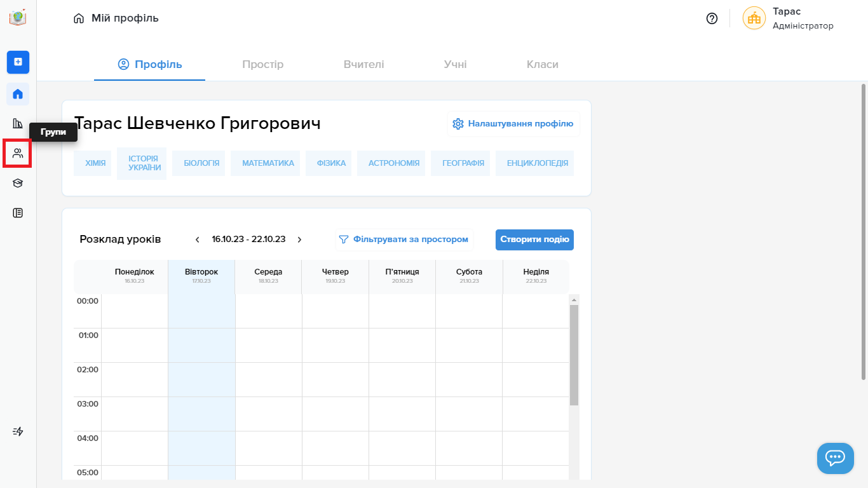Click the school avatar icon next to Тарас
Viewport: 868px width, 488px height.
pos(754,18)
